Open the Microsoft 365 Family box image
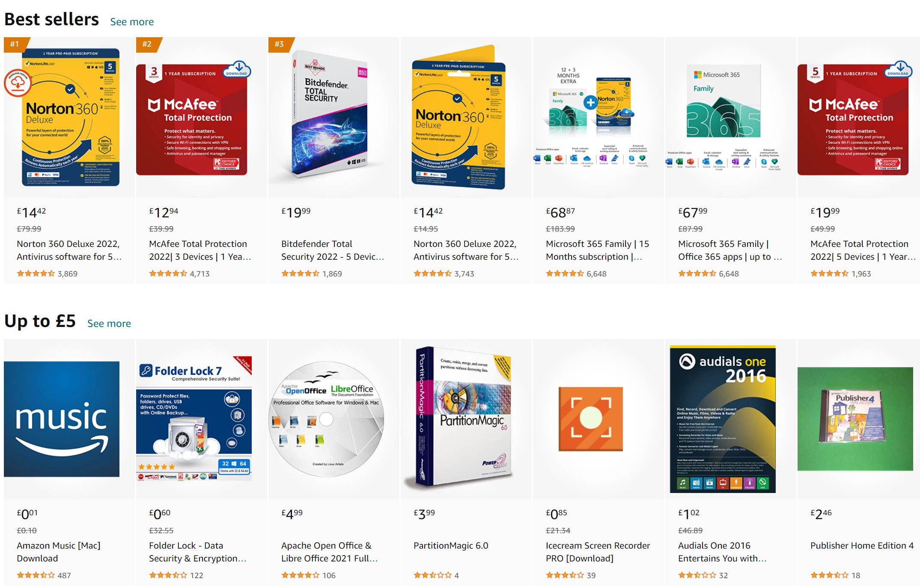920x588 pixels. pos(723,117)
